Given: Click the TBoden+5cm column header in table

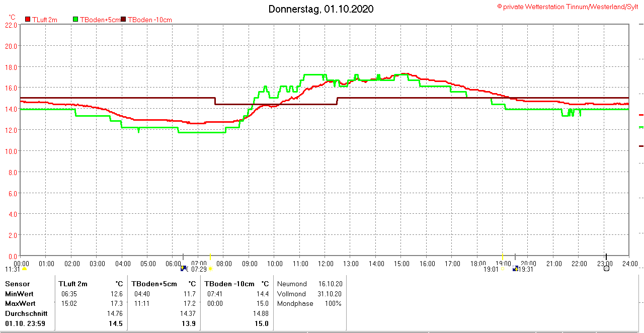Looking at the screenshot, I should pos(154,284).
